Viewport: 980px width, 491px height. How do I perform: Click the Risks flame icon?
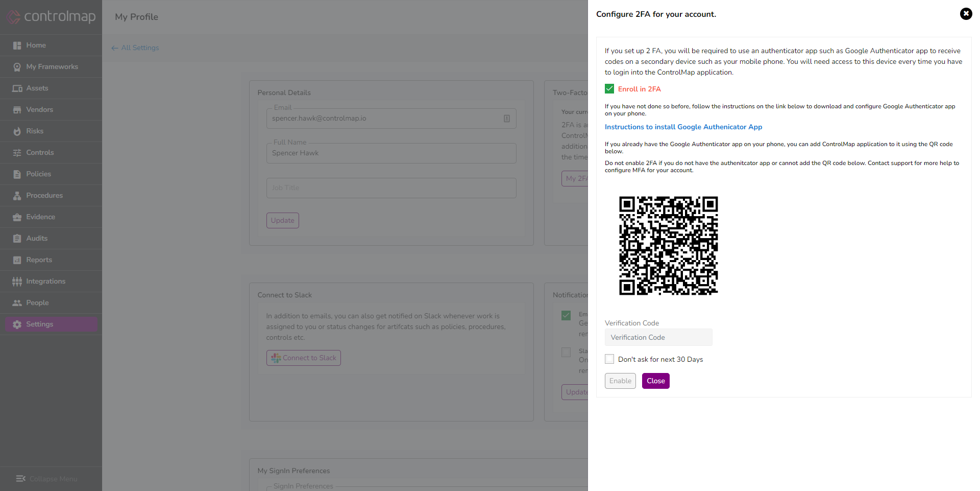pyautogui.click(x=17, y=131)
